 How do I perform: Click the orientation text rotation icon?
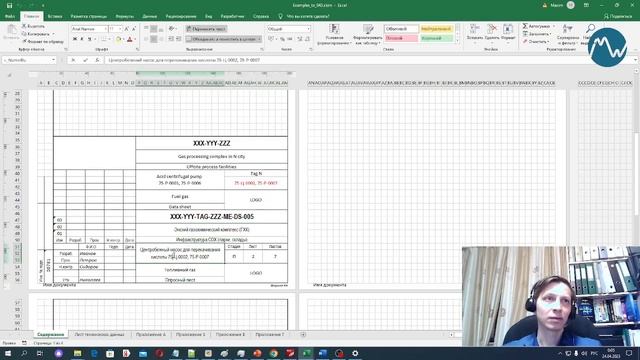pos(171,29)
